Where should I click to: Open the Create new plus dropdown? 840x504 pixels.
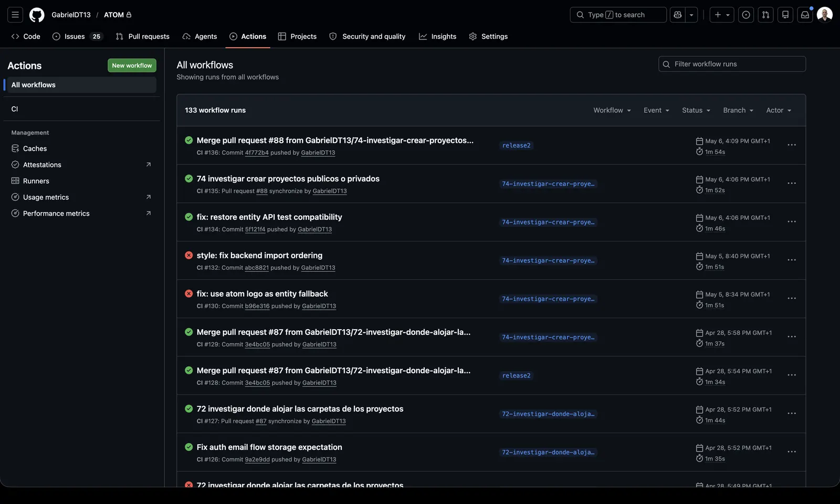click(722, 15)
